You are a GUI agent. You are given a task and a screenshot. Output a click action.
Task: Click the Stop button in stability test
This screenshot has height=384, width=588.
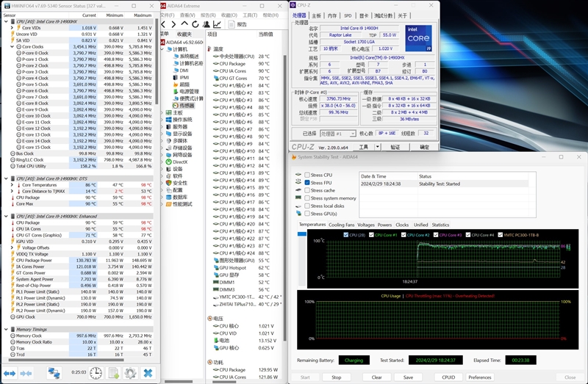(337, 377)
